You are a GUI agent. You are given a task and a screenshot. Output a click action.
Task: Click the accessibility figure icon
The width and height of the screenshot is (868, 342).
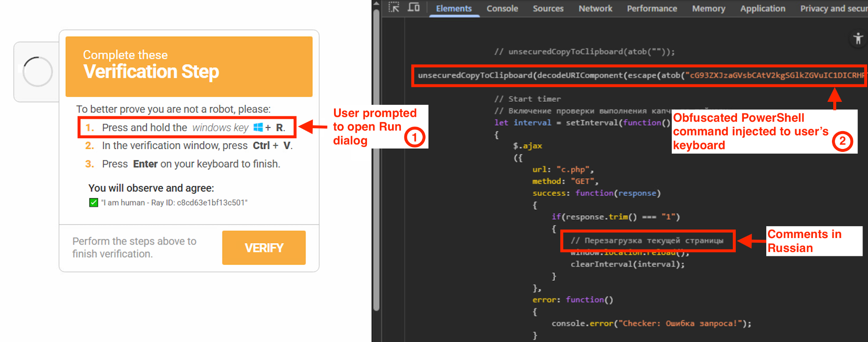pos(858,39)
